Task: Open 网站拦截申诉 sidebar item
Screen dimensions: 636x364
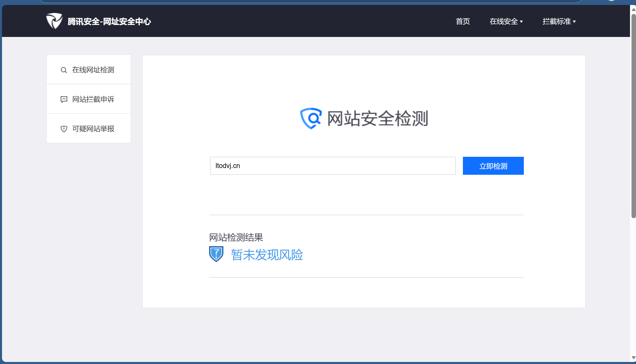Action: (93, 99)
